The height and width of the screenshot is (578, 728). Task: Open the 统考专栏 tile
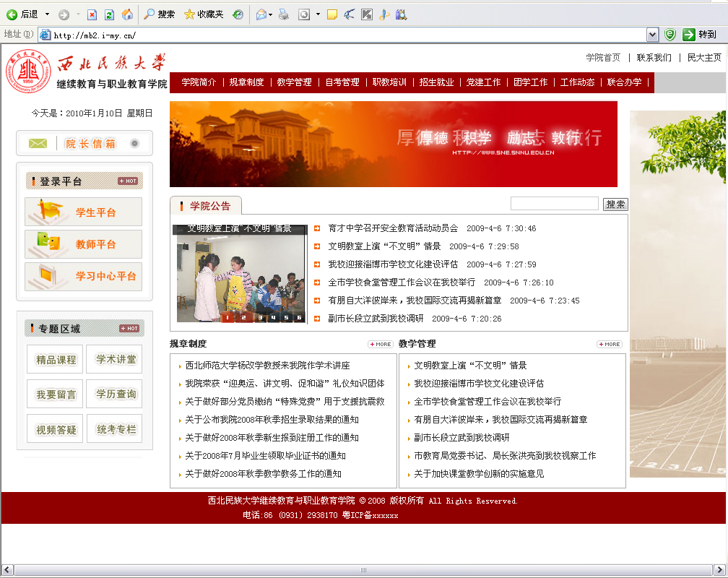114,429
